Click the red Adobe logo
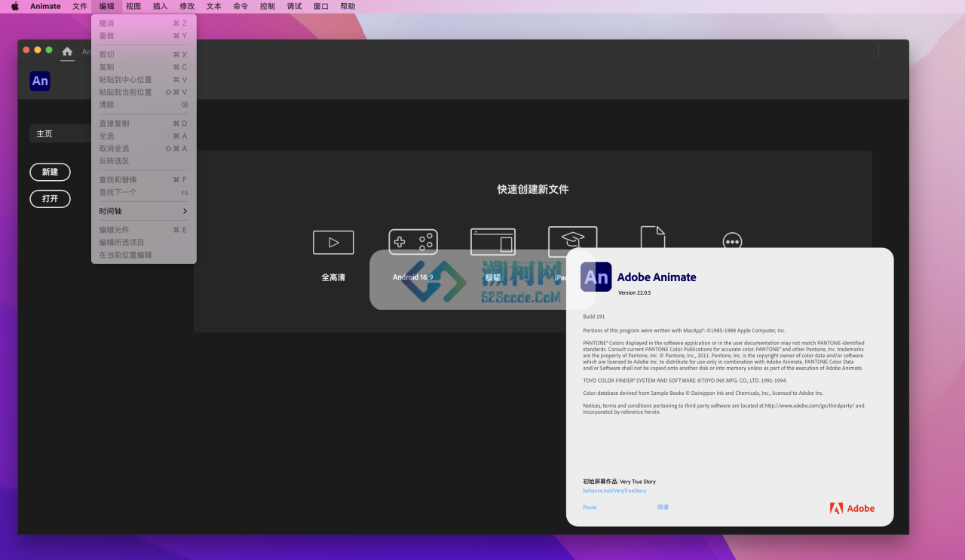Viewport: 965px width, 560px height. [x=852, y=508]
